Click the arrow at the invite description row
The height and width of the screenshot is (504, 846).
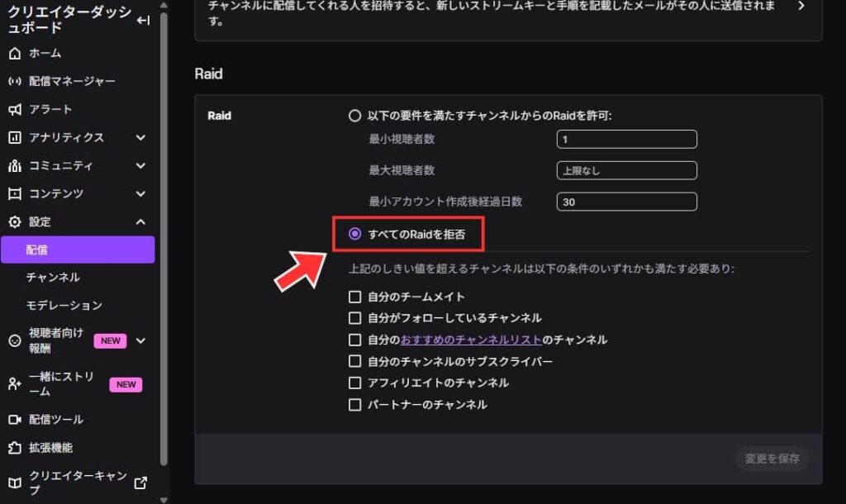tap(801, 6)
